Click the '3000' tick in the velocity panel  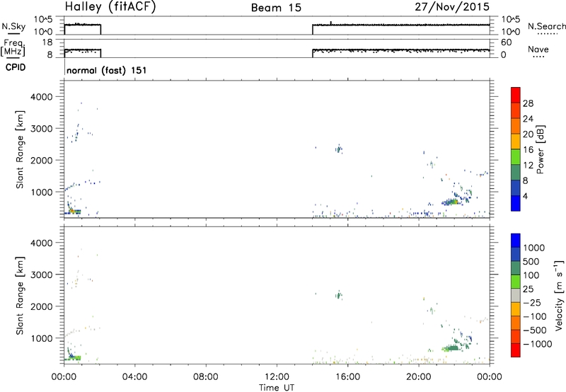[x=41, y=275]
